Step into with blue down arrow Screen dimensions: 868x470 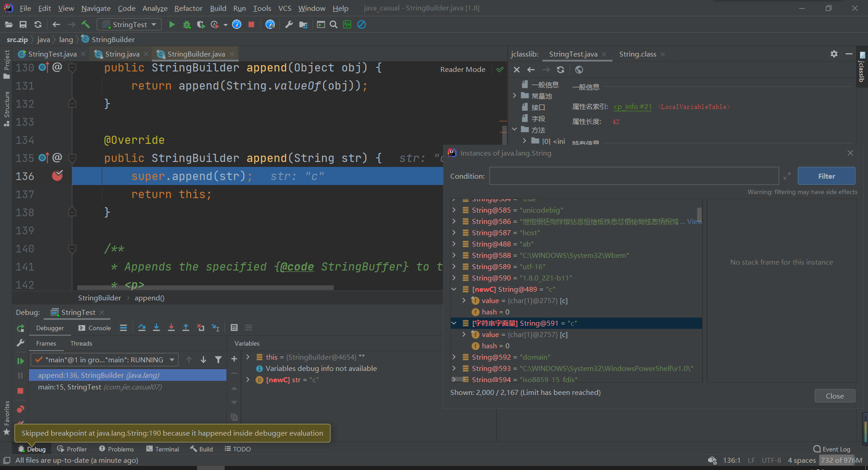click(156, 328)
